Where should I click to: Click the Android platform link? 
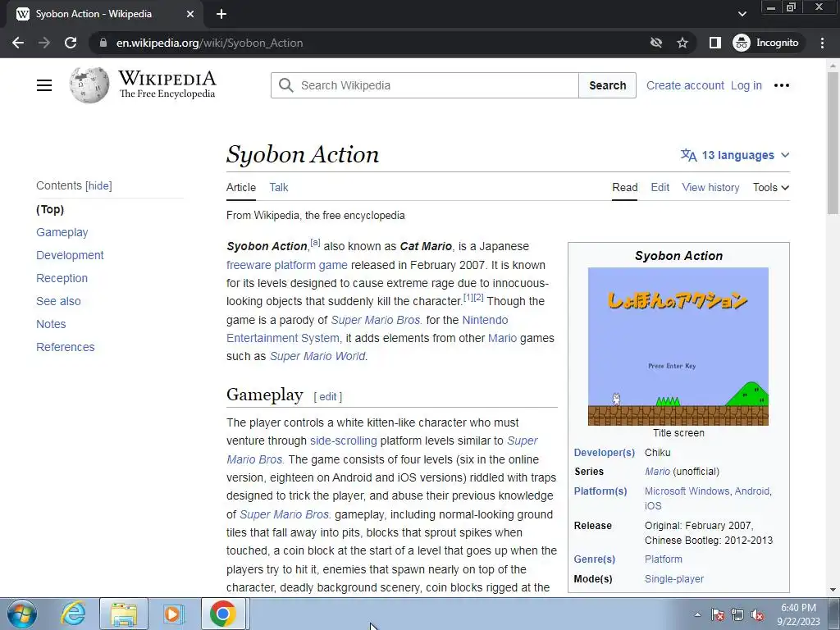tap(752, 491)
